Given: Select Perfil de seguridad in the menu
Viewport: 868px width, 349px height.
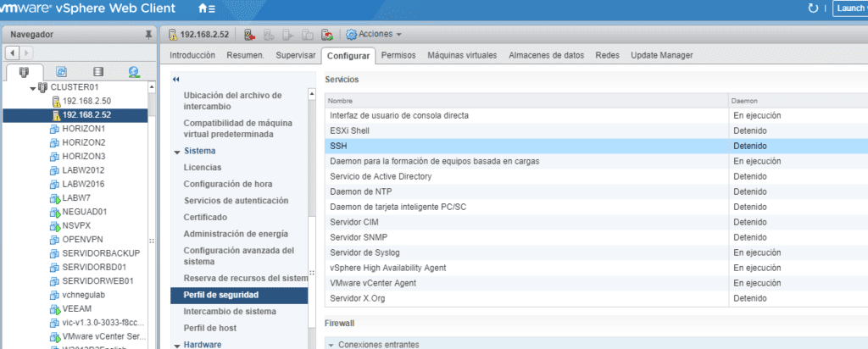Looking at the screenshot, I should pyautogui.click(x=238, y=296).
